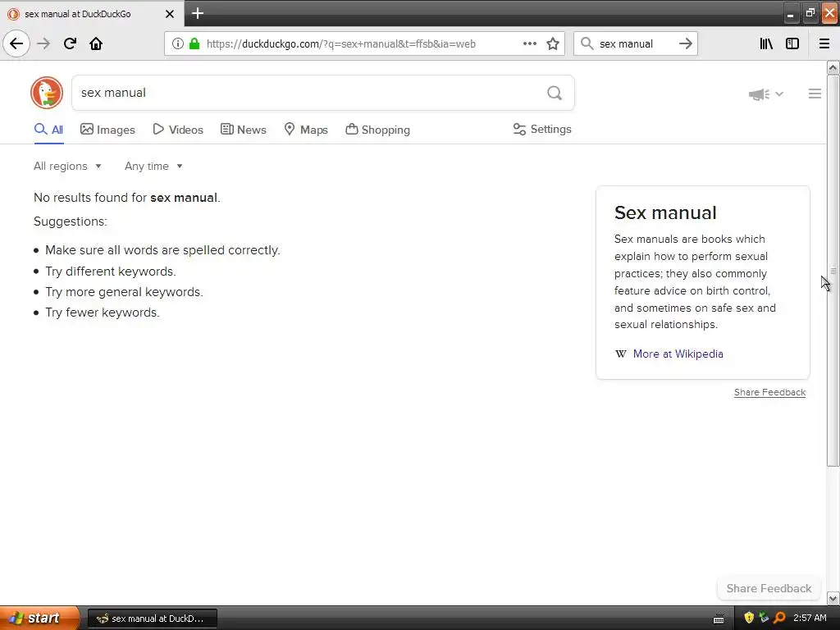Select the Firefox taskbar window button

pyautogui.click(x=153, y=619)
